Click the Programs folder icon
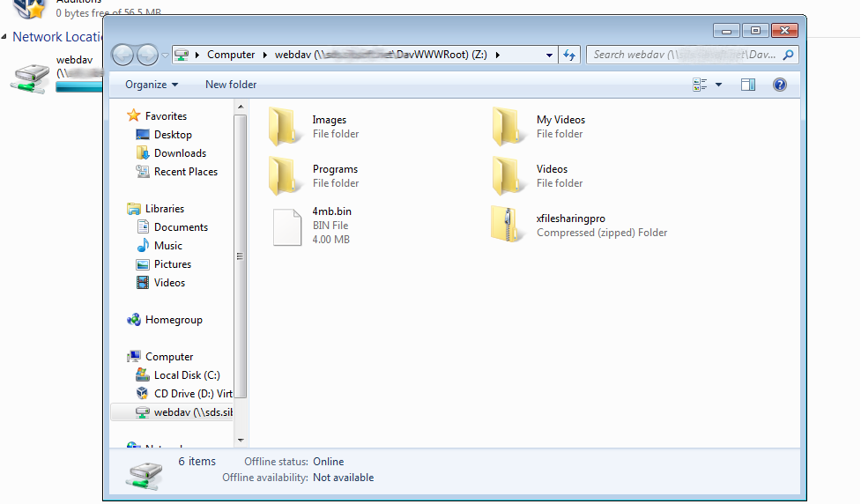The width and height of the screenshot is (861, 504). click(285, 176)
